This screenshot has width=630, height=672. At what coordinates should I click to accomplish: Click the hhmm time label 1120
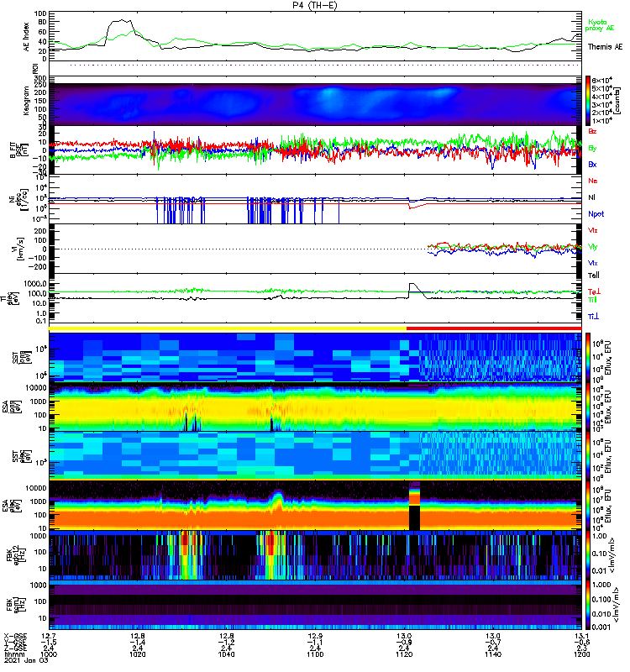(404, 654)
